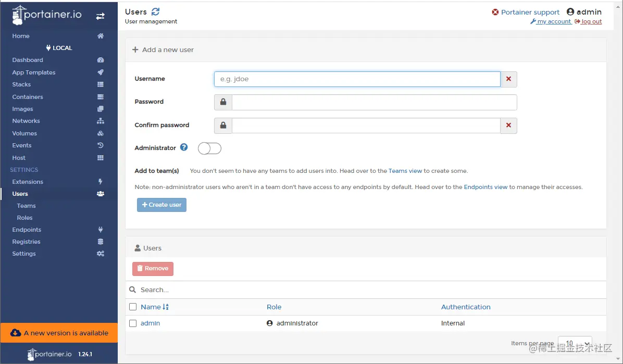623x364 pixels.
Task: Focus the Confirm password input field
Action: pyautogui.click(x=366, y=125)
